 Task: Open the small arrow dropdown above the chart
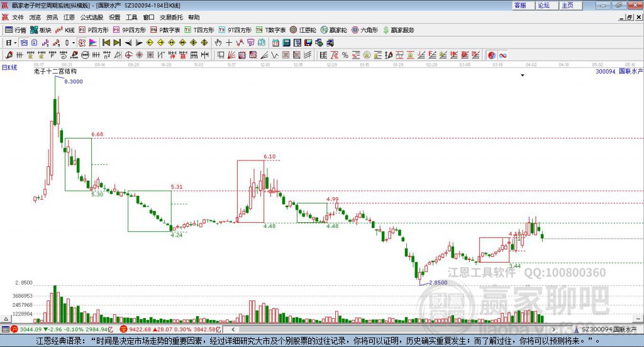coord(522,75)
